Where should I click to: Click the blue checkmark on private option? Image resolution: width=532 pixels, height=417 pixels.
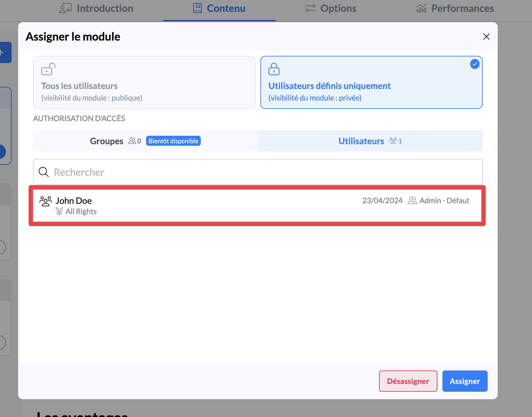(x=475, y=64)
